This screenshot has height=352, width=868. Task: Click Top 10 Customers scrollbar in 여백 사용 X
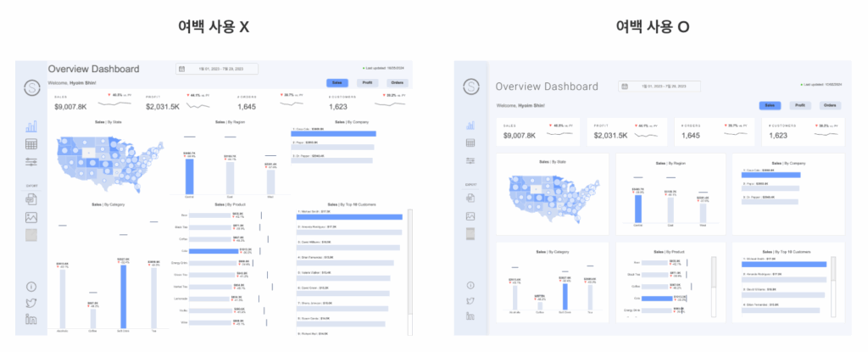coord(410,254)
